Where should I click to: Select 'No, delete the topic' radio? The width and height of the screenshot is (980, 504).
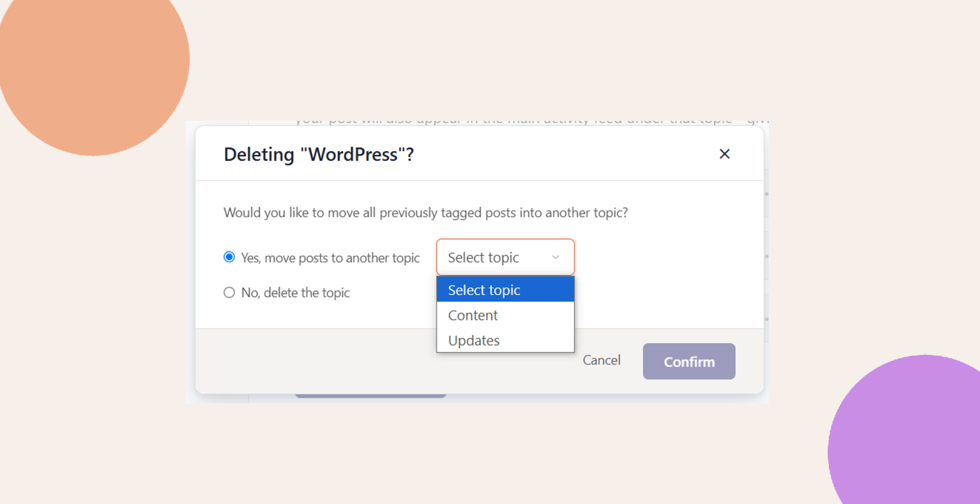(230, 293)
